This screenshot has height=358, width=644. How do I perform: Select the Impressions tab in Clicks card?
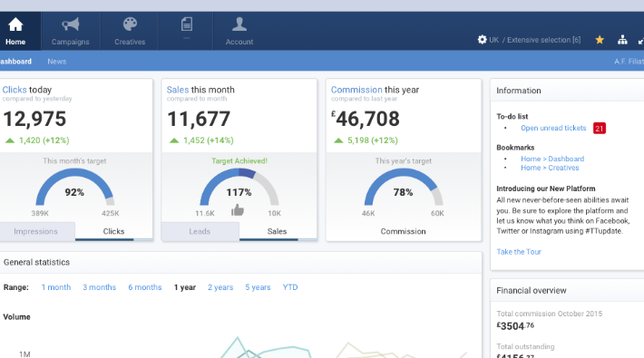pyautogui.click(x=37, y=231)
